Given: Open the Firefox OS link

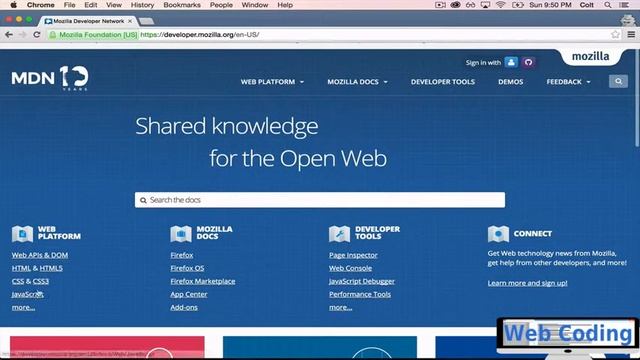Looking at the screenshot, I should pos(187,268).
